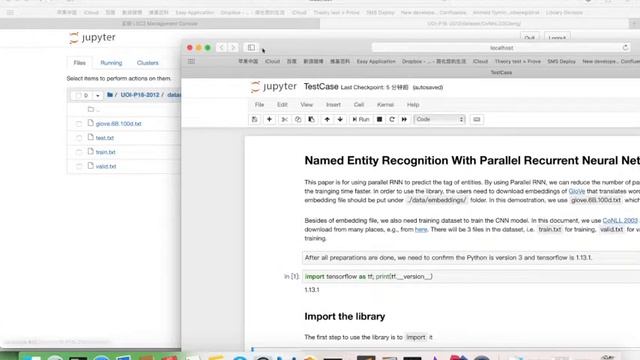Click the root folder icon in the breadcrumb
640x360 pixels.
pos(109,95)
